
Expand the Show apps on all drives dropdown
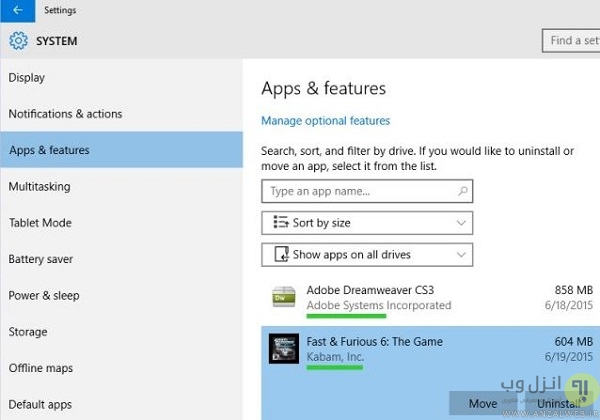pos(367,255)
